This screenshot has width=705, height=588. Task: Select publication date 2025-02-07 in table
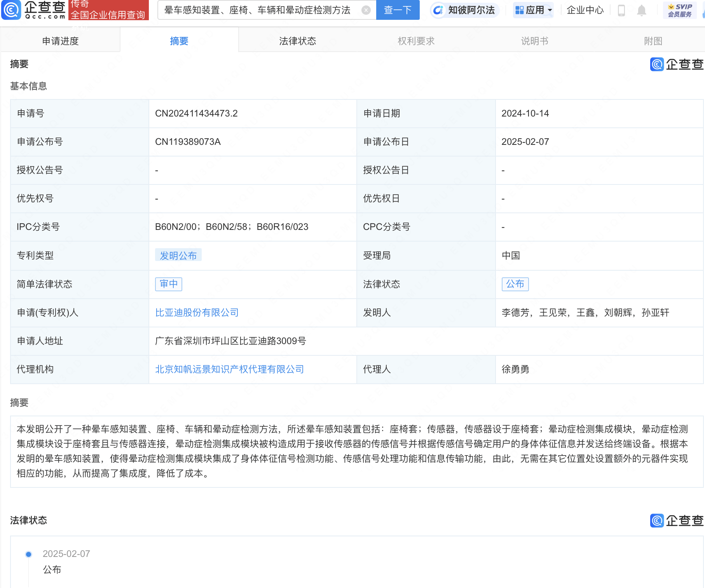(525, 142)
